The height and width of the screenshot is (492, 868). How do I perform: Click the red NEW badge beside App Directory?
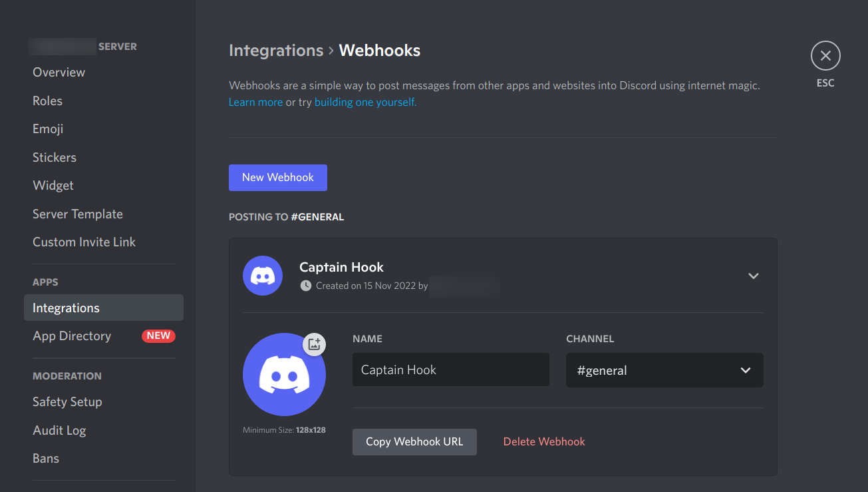tap(158, 336)
